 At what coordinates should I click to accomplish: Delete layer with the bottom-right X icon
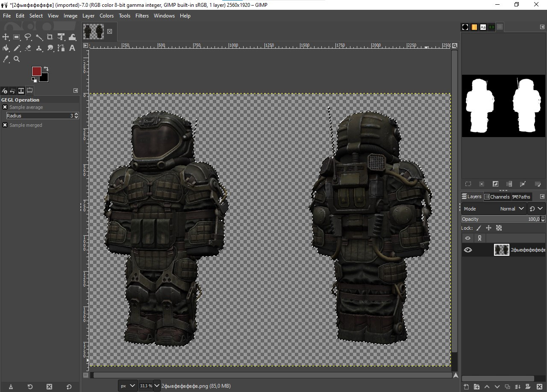pyautogui.click(x=539, y=387)
